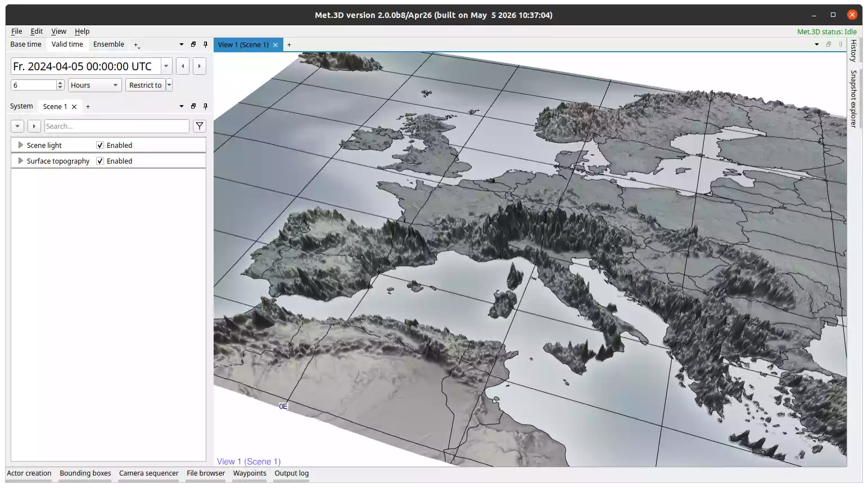Open the Camera sequencer panel
The width and height of the screenshot is (868, 488).
[x=149, y=473]
